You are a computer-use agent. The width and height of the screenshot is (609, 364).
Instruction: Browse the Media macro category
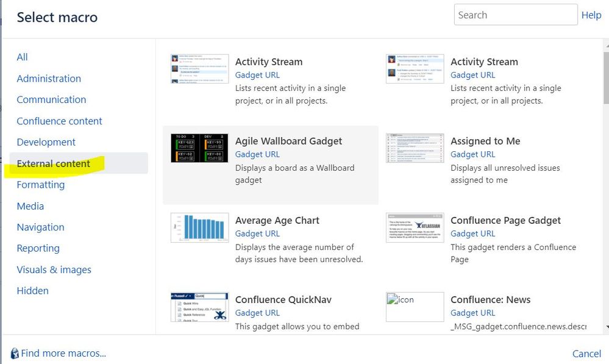tap(30, 206)
